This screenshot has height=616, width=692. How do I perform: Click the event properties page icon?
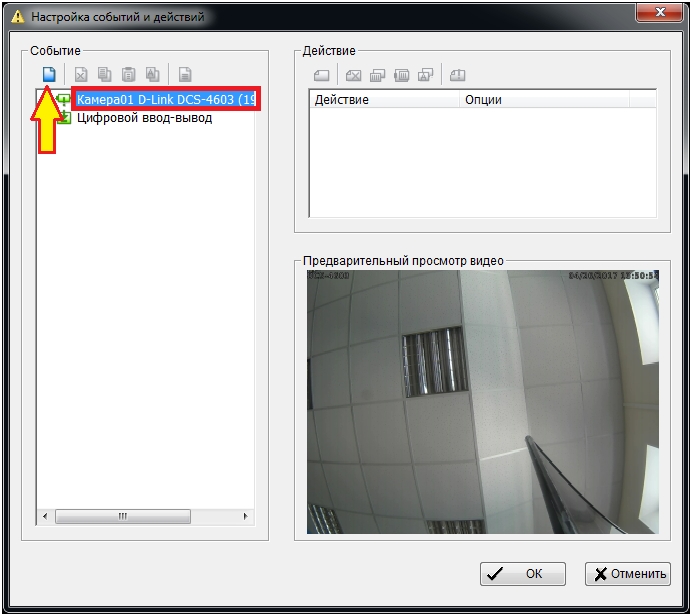tap(185, 74)
